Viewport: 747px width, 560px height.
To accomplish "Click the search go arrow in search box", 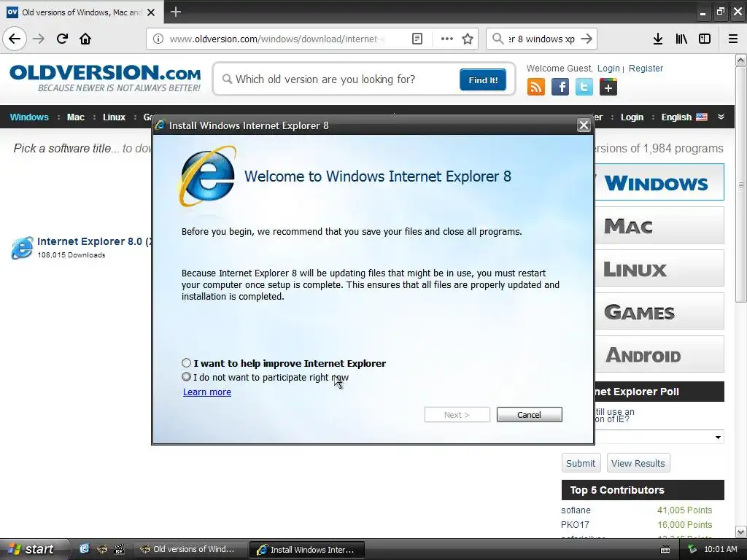I will [x=587, y=39].
